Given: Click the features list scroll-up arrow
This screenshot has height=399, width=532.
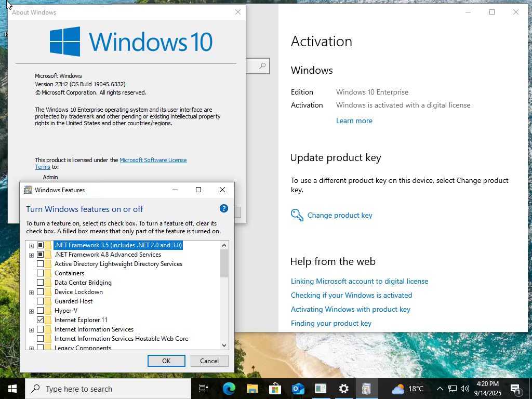Looking at the screenshot, I should pos(224,245).
